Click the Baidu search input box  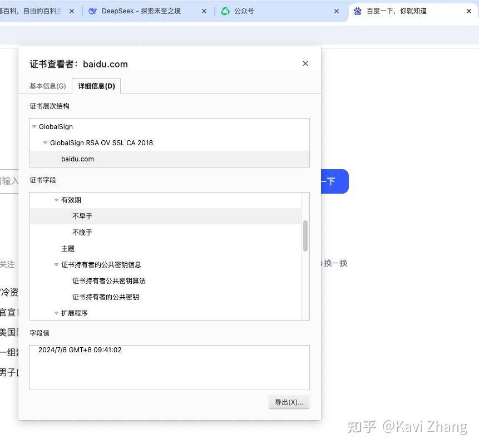click(x=9, y=181)
